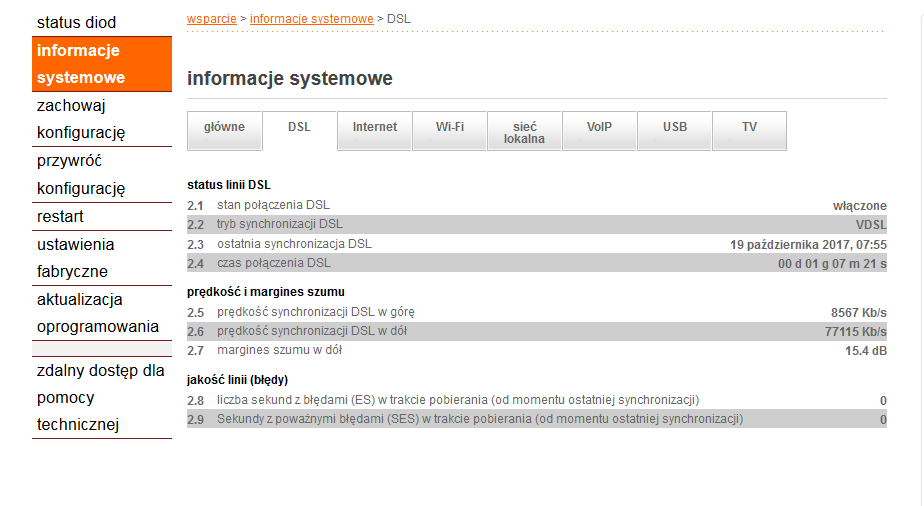Viewport: 924px width, 506px height.
Task: Open the 'Internet' tab
Action: (375, 128)
